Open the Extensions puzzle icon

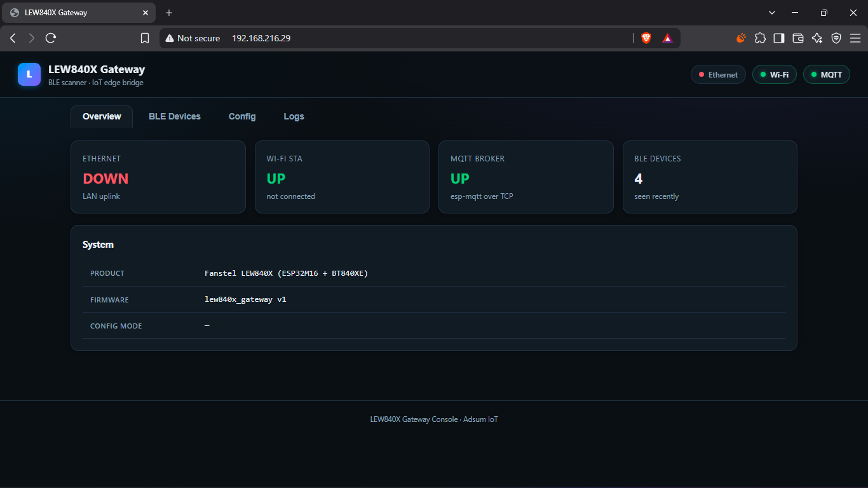click(760, 38)
